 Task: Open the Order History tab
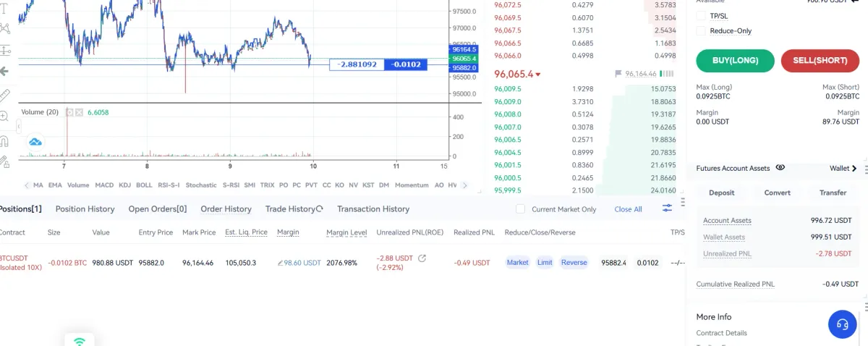[x=226, y=208]
